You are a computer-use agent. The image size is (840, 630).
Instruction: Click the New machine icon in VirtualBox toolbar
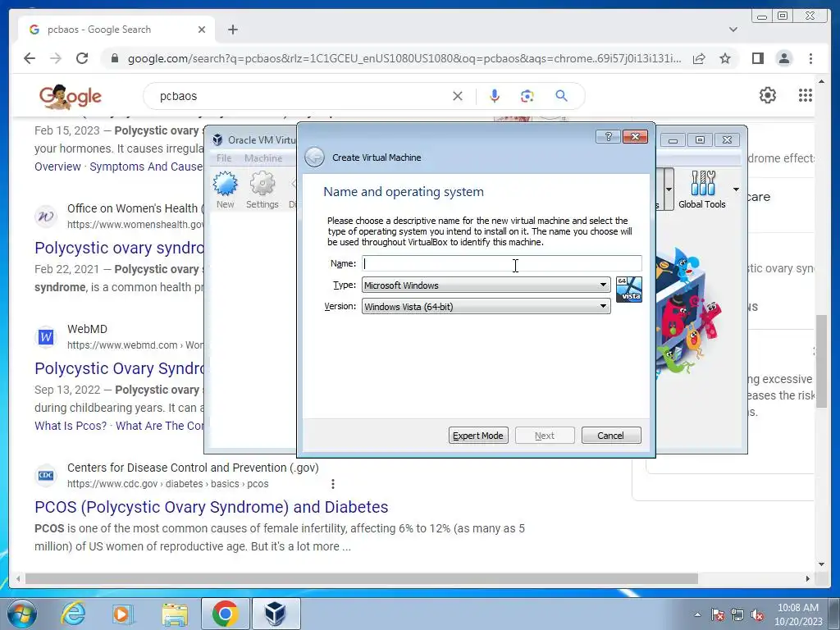(x=225, y=189)
